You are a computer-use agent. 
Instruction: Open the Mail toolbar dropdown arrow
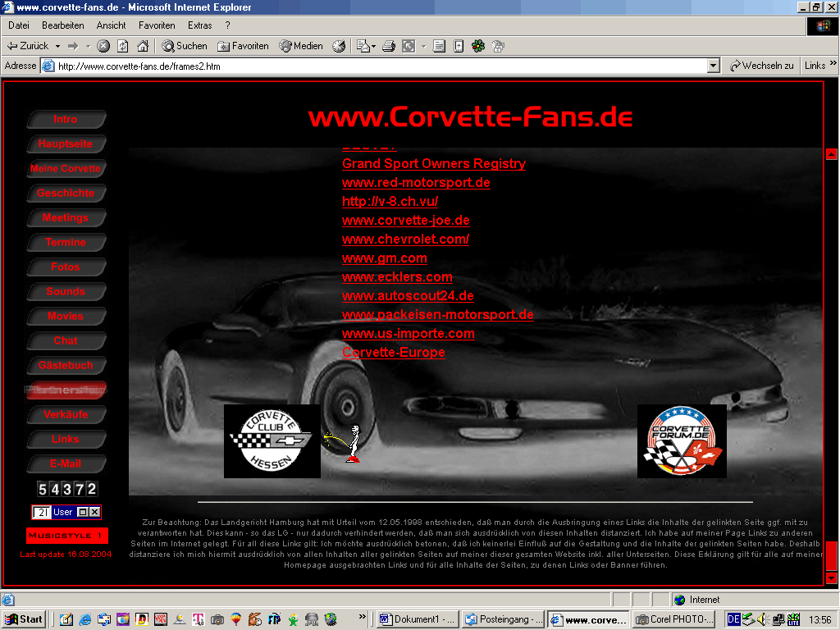pos(373,46)
